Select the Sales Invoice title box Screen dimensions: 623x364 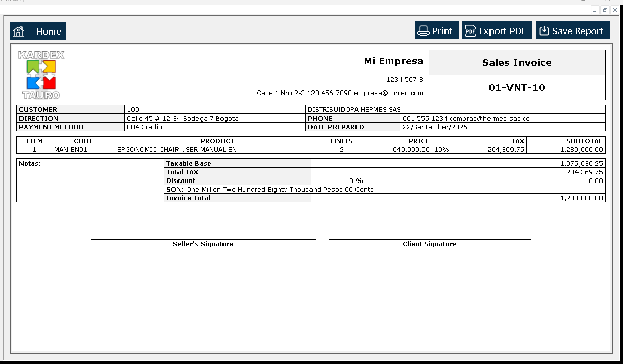517,62
